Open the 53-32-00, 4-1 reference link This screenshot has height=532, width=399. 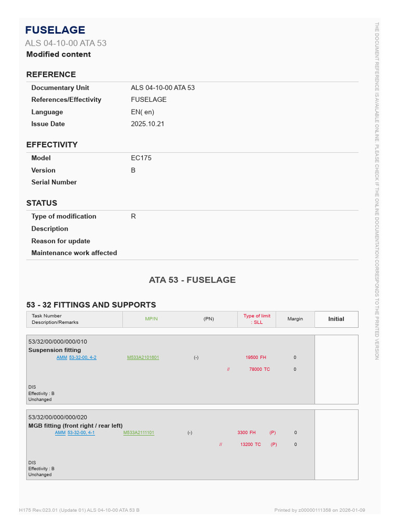point(81,433)
